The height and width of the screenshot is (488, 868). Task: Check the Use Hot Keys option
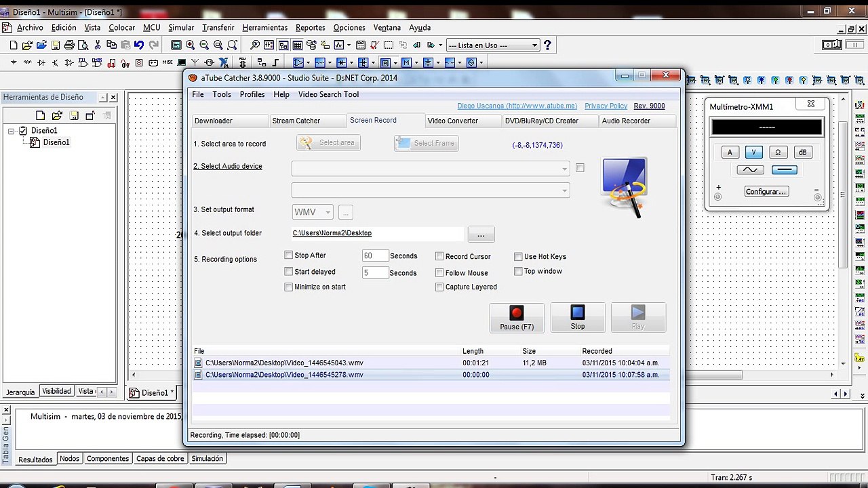pyautogui.click(x=518, y=257)
